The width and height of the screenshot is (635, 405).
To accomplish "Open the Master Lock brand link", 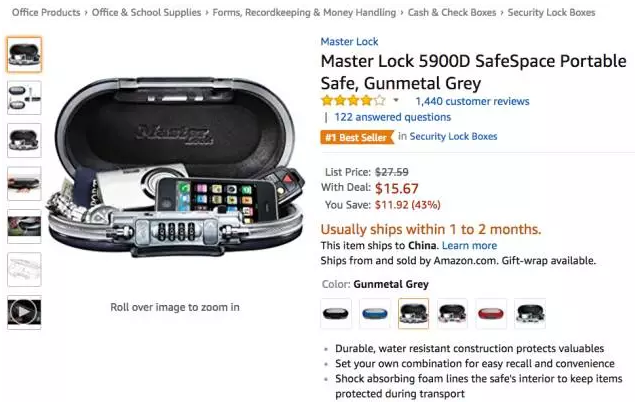I will [x=349, y=42].
